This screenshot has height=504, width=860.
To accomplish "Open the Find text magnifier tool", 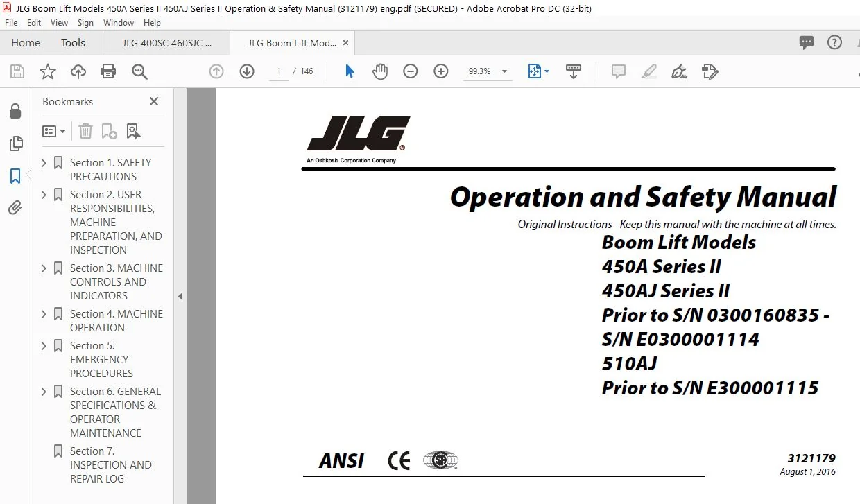I will [139, 71].
